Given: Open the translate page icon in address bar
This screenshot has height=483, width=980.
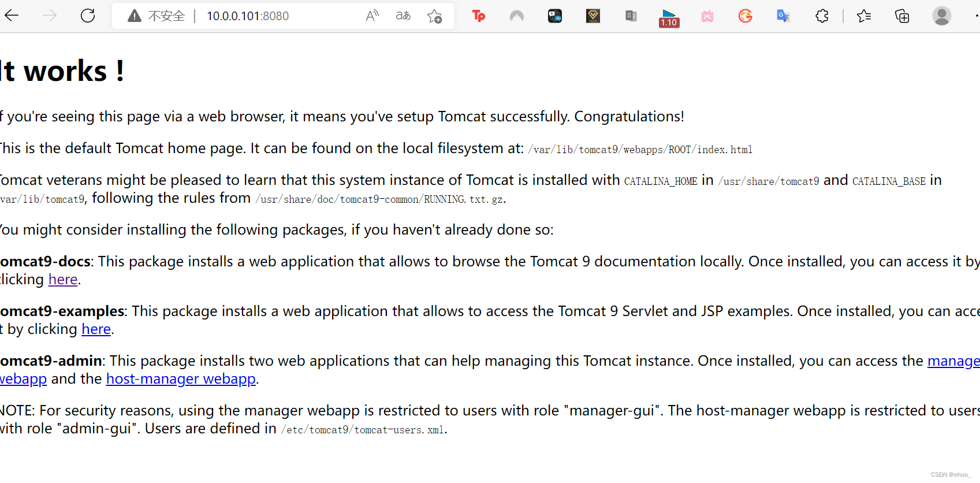Looking at the screenshot, I should click(403, 16).
